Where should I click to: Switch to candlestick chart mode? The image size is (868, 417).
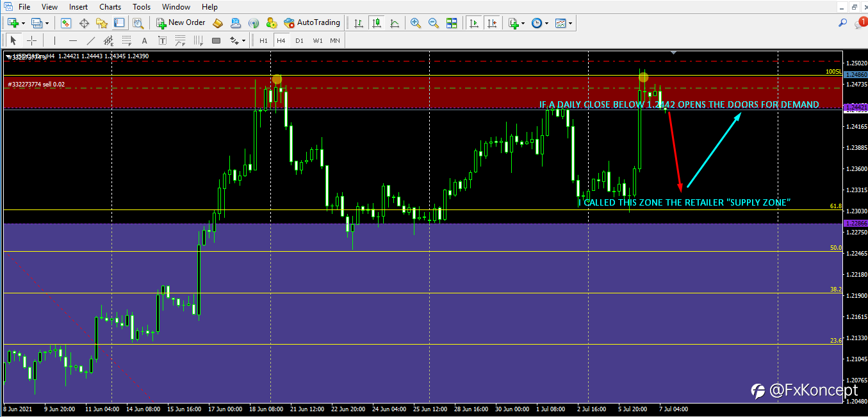377,23
